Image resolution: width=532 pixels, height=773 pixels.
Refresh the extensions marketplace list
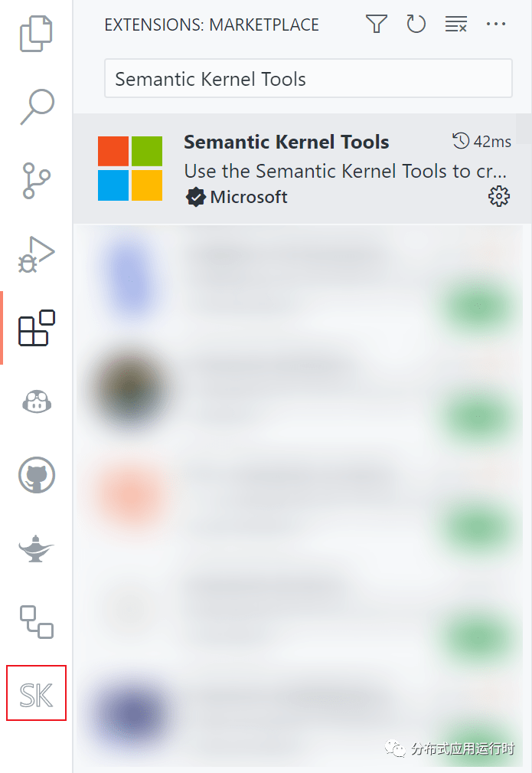pos(416,24)
